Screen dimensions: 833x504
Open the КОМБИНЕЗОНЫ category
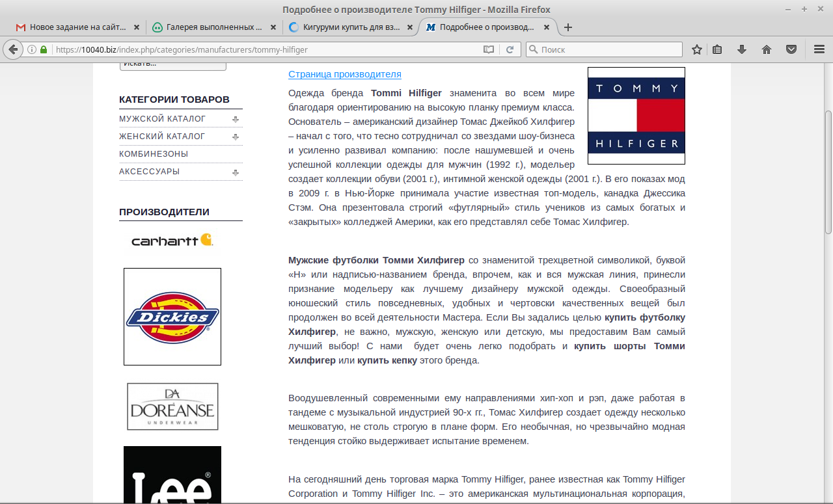[154, 154]
